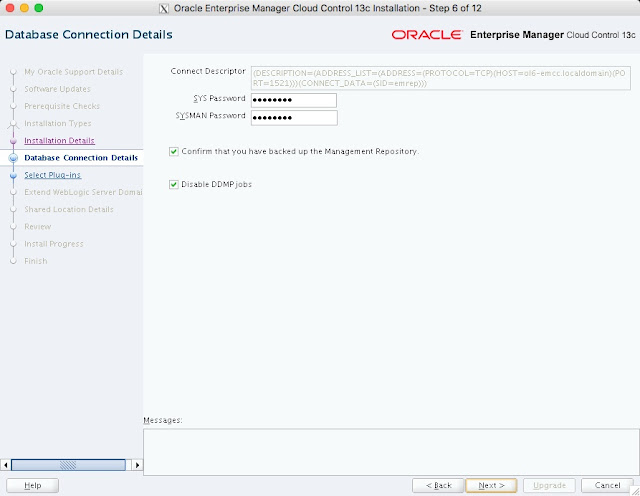Click the Installation Details step bullet
Screen dimensions: 640x496
[x=13, y=141]
